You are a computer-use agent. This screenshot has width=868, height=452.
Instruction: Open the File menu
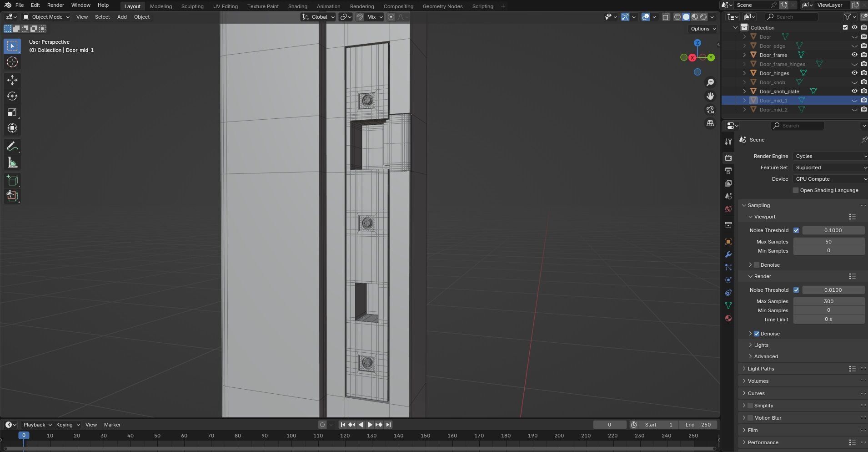click(x=20, y=5)
